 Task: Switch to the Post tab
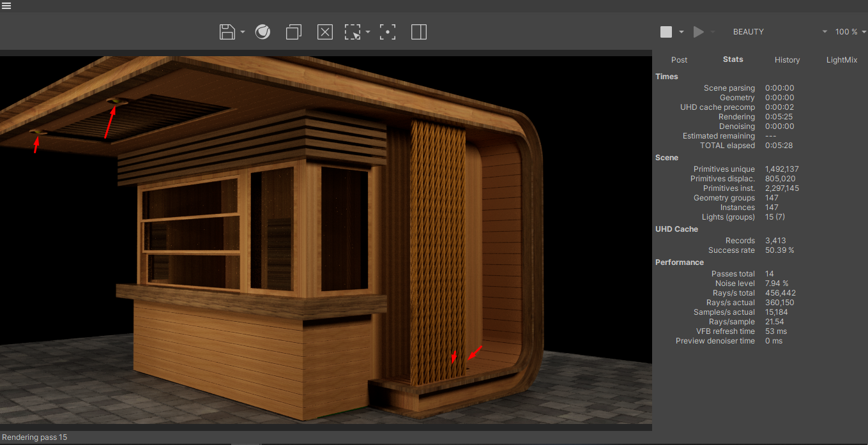coord(679,60)
